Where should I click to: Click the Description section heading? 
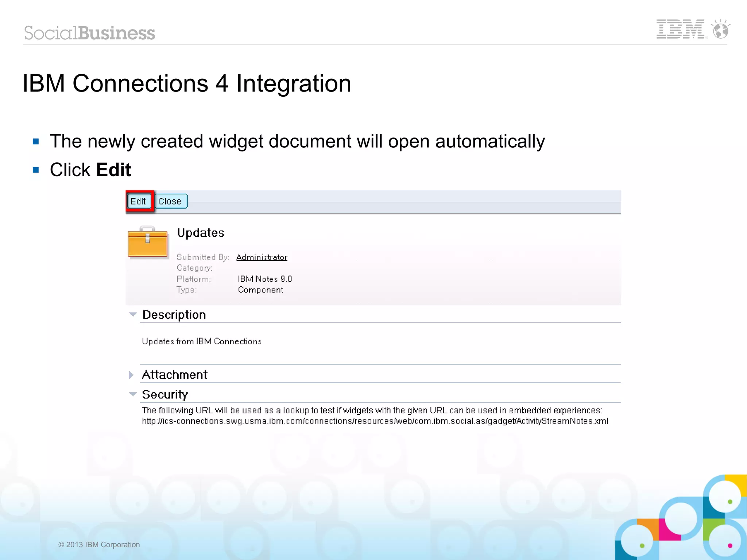174,315
